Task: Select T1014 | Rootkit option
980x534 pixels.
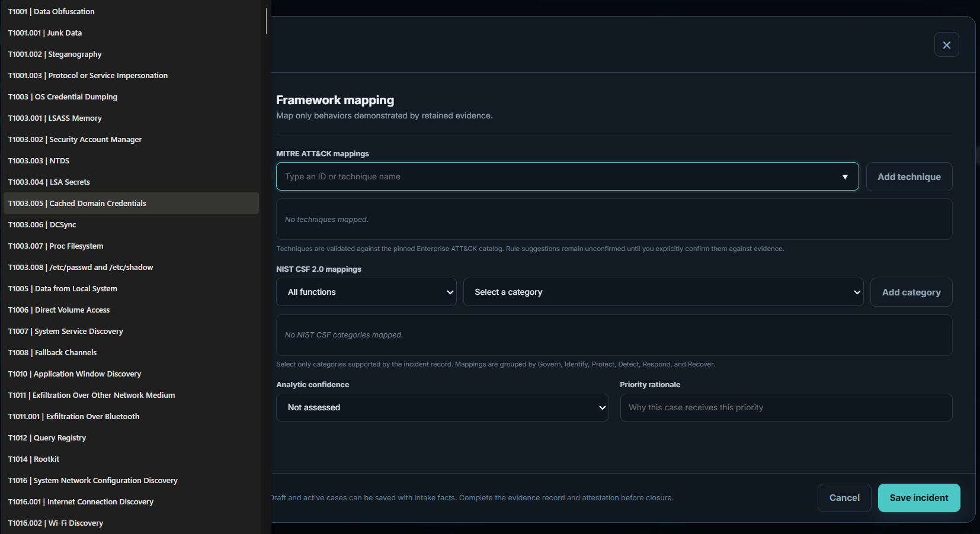Action: [x=131, y=459]
